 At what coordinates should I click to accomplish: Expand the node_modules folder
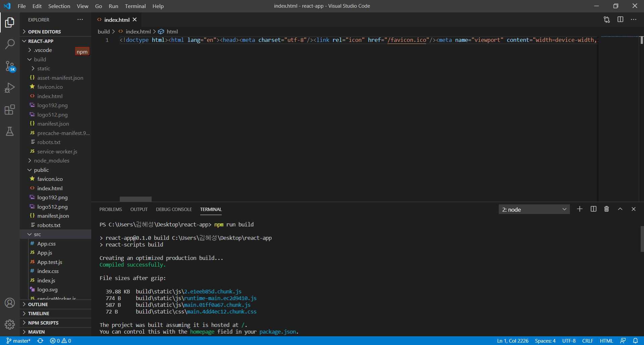coord(56,160)
